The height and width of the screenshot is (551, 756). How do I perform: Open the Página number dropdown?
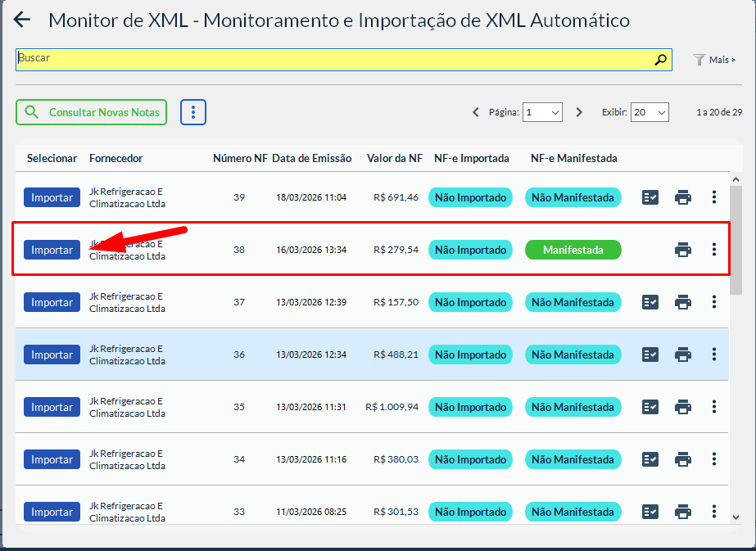pos(542,112)
